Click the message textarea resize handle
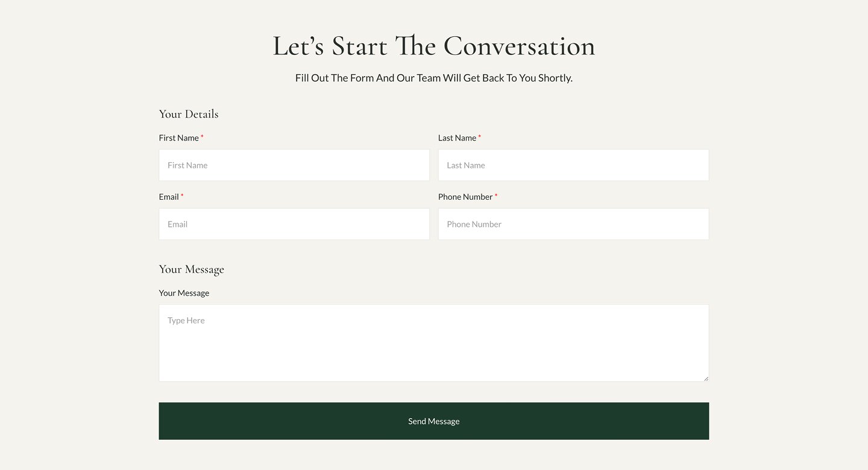The image size is (868, 470). (x=706, y=378)
